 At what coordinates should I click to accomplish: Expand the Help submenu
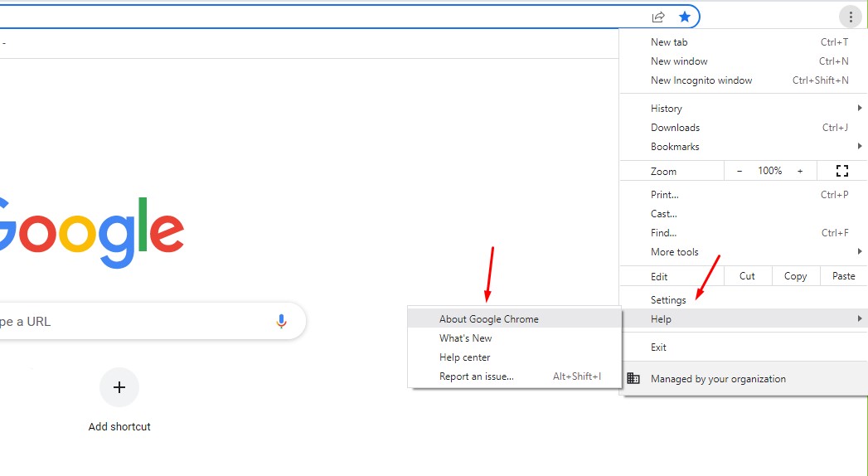[x=744, y=318]
